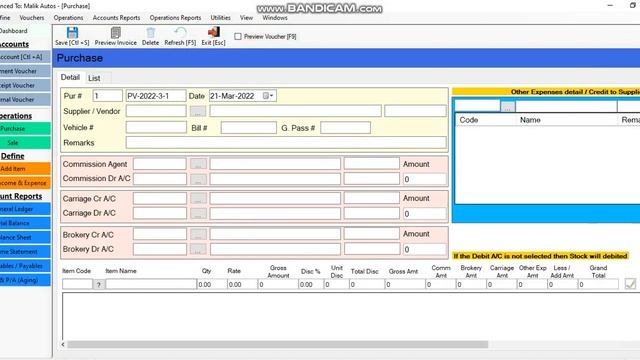Open Income & Expense sidebar button
This screenshot has width=640, height=360.
pos(25,183)
